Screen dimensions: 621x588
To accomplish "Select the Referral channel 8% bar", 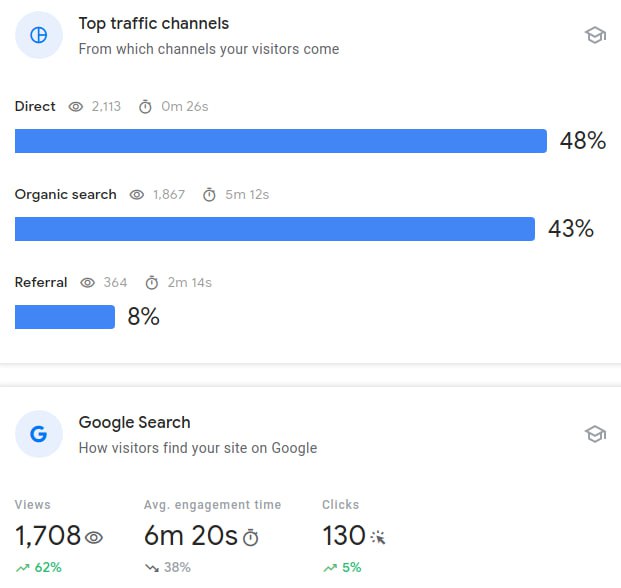I will click(65, 317).
